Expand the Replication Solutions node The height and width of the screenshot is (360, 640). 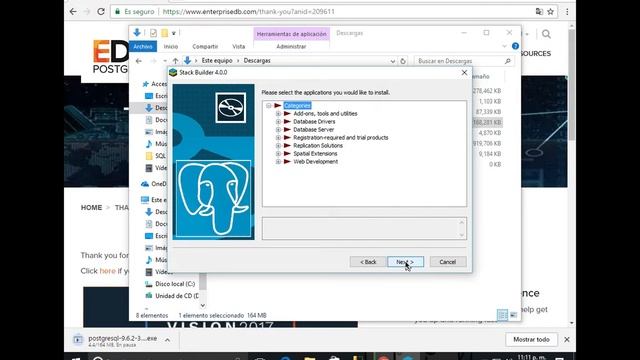point(278,146)
